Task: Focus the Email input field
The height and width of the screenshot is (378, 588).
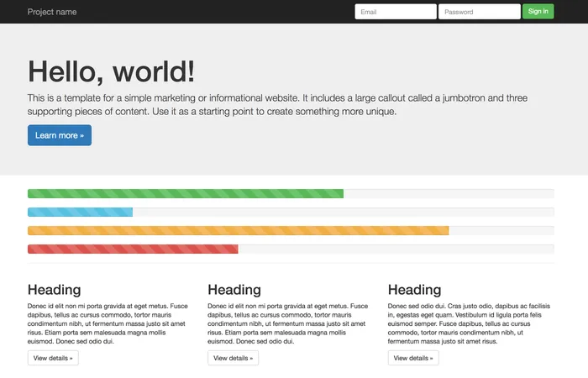Action: [395, 12]
